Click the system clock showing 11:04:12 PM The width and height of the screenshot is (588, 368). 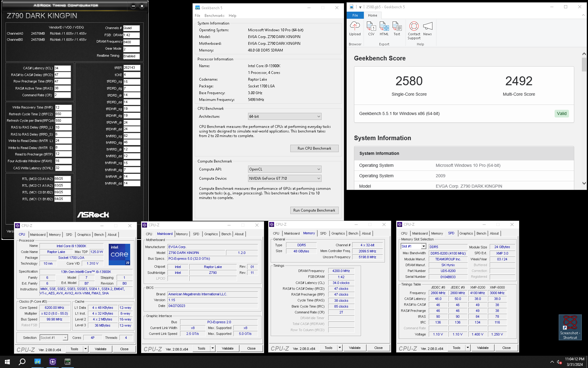[x=575, y=359]
